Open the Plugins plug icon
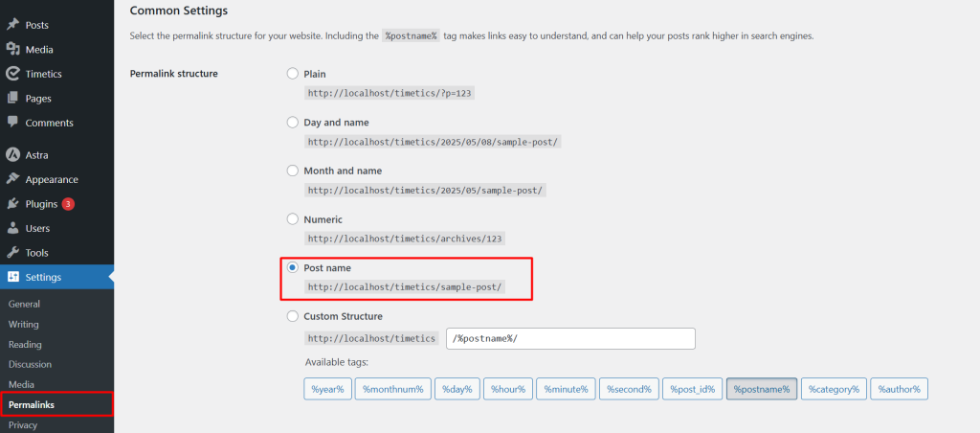The width and height of the screenshot is (980, 433). 12,204
